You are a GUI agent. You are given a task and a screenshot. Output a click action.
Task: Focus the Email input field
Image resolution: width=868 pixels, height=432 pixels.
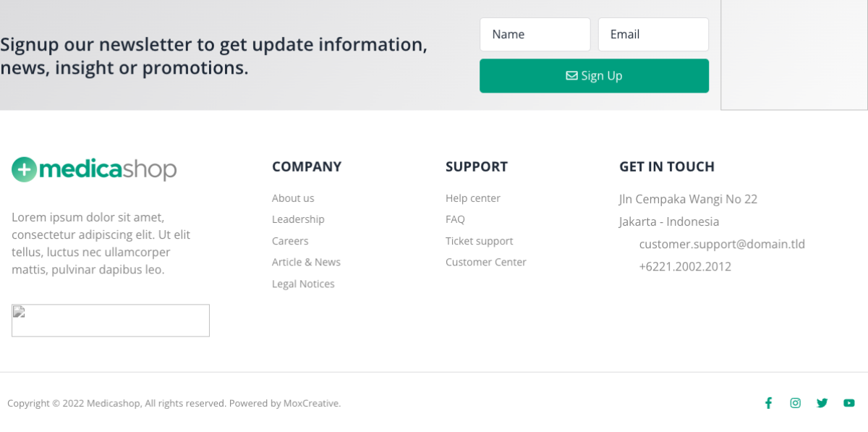click(652, 34)
